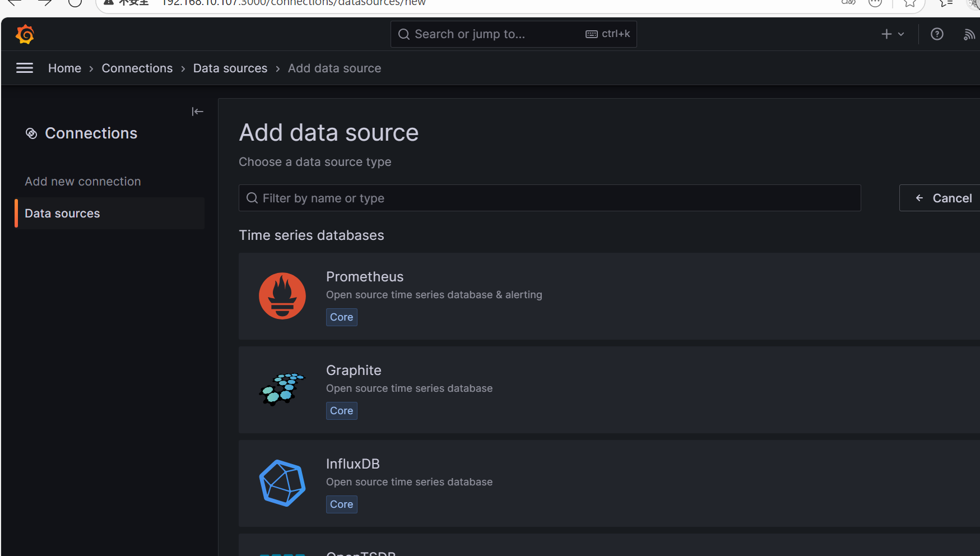The width and height of the screenshot is (980, 556).
Task: Click the plus icon for new item
Action: (x=886, y=34)
